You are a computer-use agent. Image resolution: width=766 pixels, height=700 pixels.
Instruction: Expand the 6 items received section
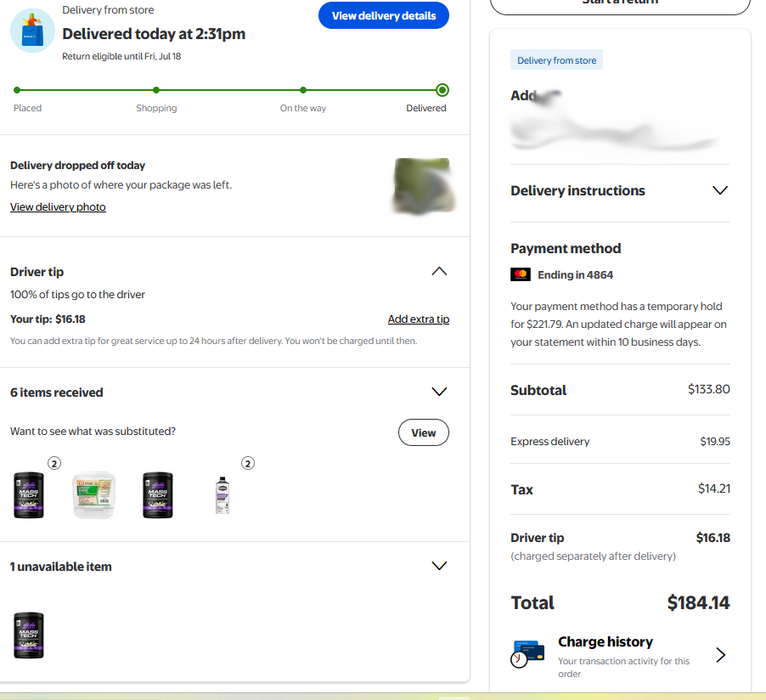[x=439, y=392]
